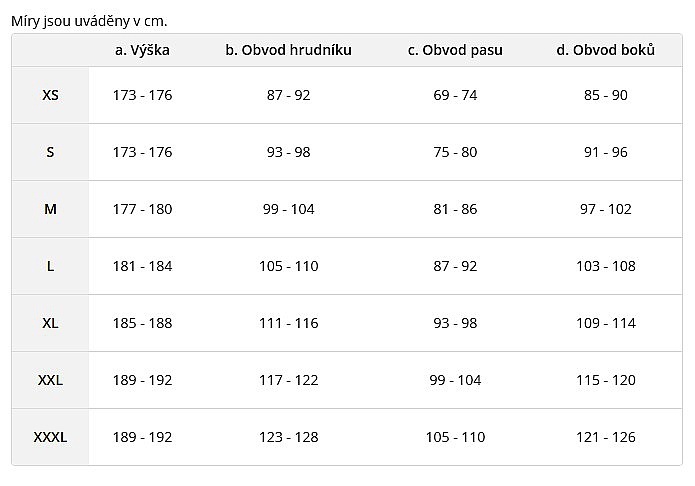Screen dimensions: 695x486
Task: Select hip value 97 - 102
Action: click(x=605, y=209)
